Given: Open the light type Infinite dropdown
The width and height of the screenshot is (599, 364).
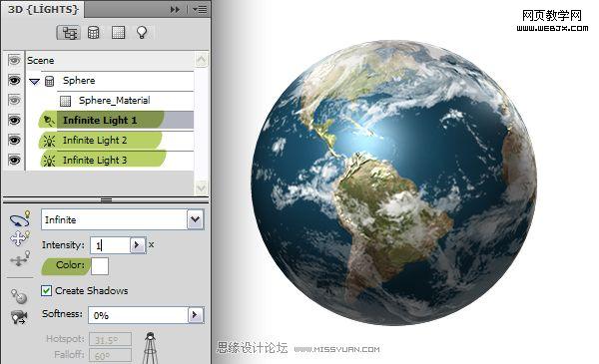Looking at the screenshot, I should 196,219.
